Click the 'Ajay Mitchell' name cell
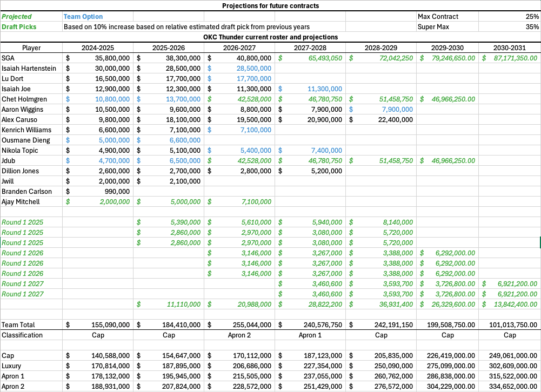541x392 pixels. 31,202
